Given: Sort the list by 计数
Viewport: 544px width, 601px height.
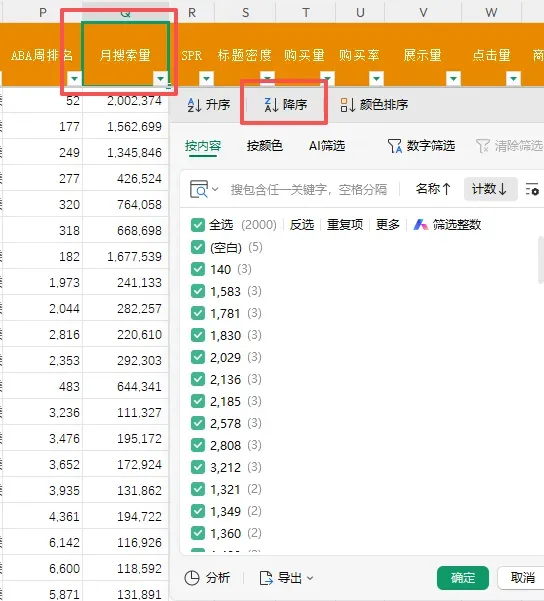Looking at the screenshot, I should point(490,189).
